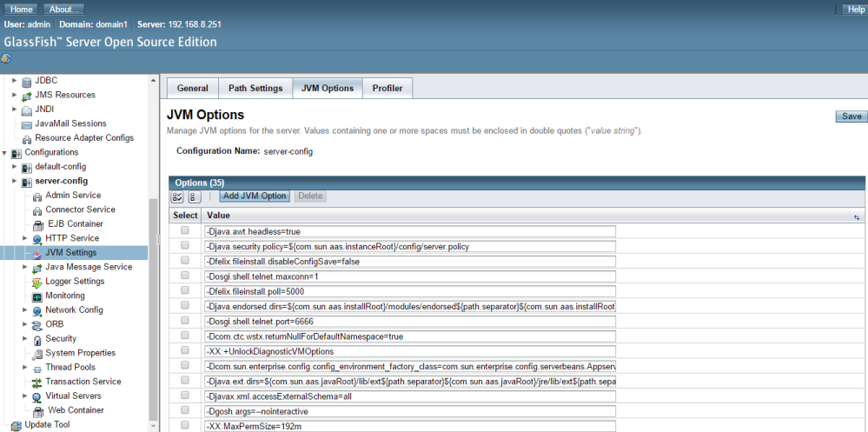Tick the fileinstall.poll=5000 checkbox
The image size is (868, 432).
pyautogui.click(x=185, y=290)
